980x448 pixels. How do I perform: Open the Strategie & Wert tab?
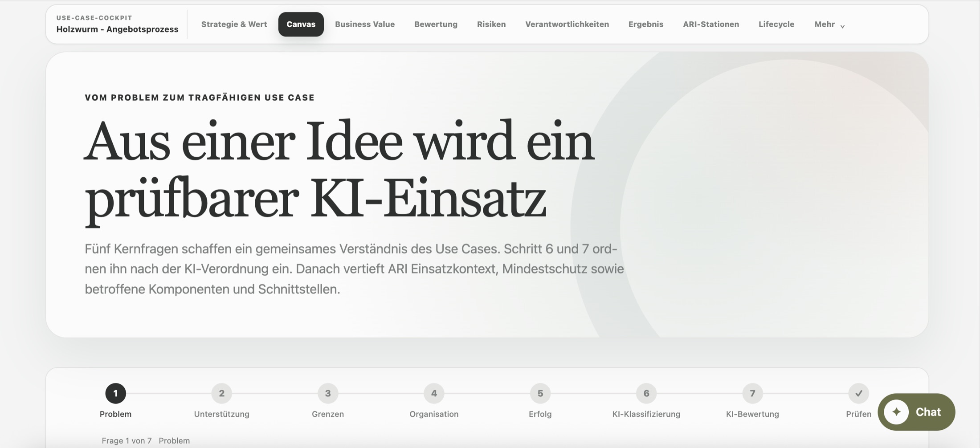click(x=234, y=24)
